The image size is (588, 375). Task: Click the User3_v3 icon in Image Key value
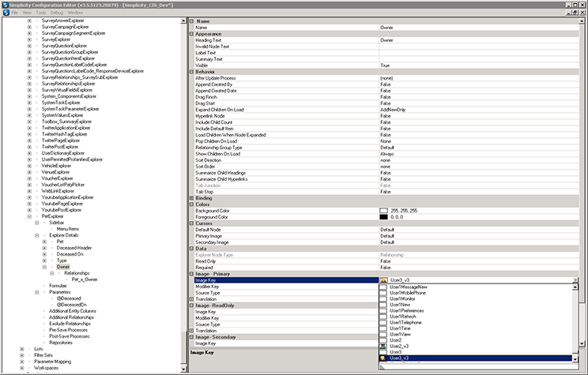pos(383,280)
